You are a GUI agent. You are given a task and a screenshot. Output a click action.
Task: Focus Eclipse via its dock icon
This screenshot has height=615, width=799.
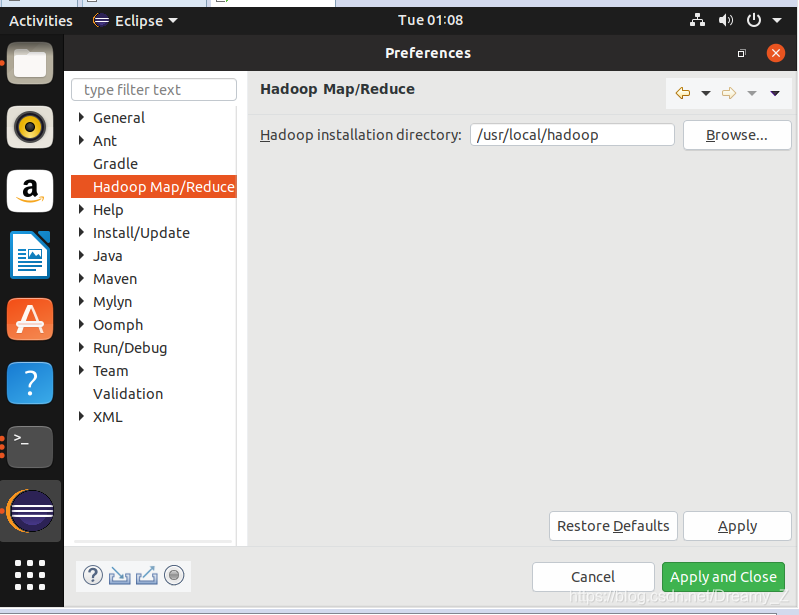30,511
